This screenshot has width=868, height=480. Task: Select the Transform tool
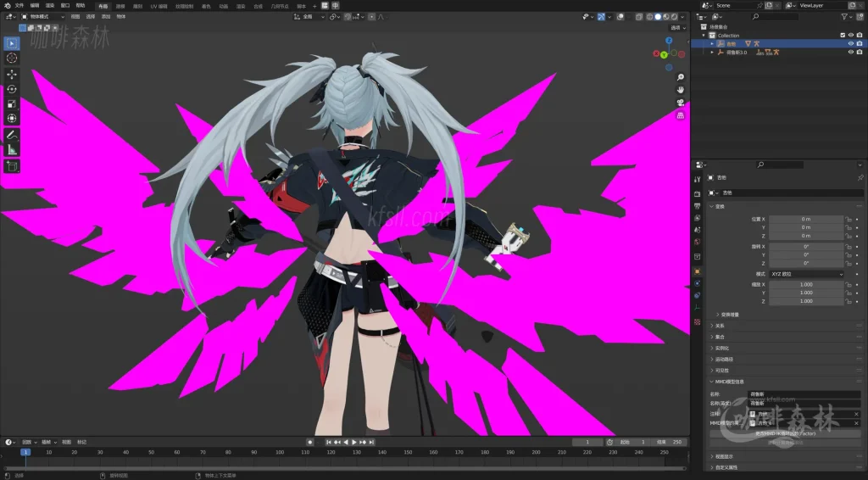point(12,118)
